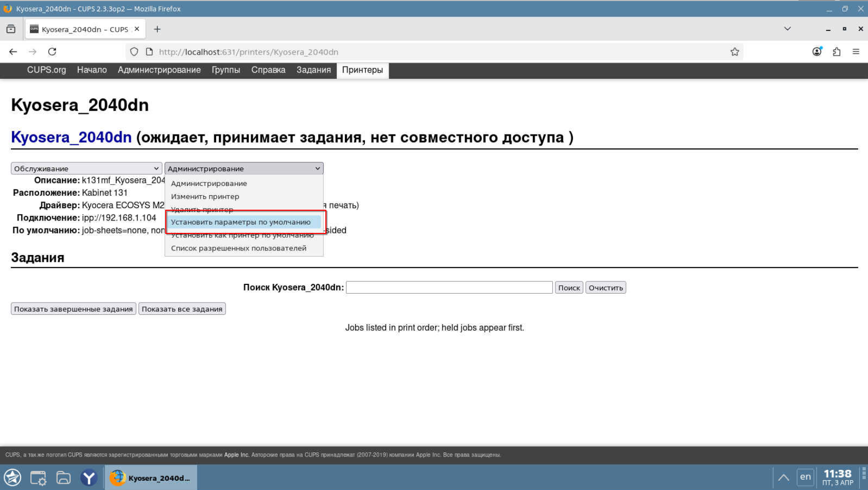Select Список разрешенных пользователей option

[x=238, y=248]
